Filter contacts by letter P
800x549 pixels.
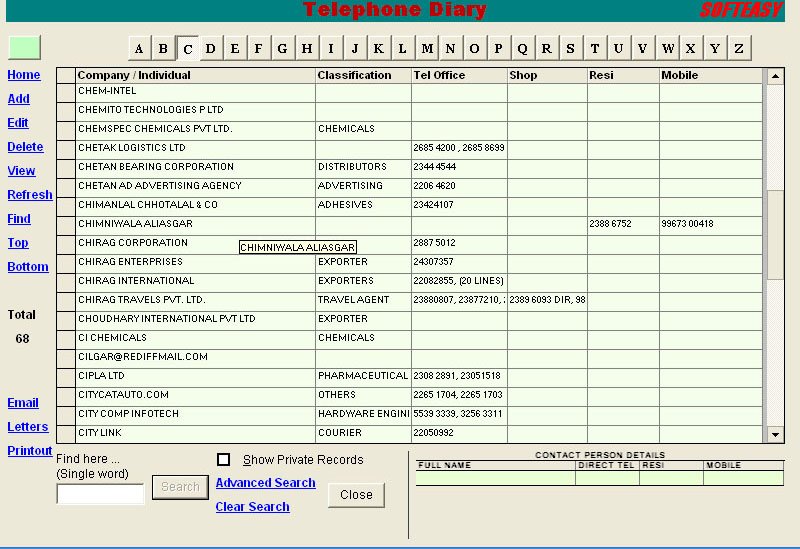pyautogui.click(x=498, y=48)
